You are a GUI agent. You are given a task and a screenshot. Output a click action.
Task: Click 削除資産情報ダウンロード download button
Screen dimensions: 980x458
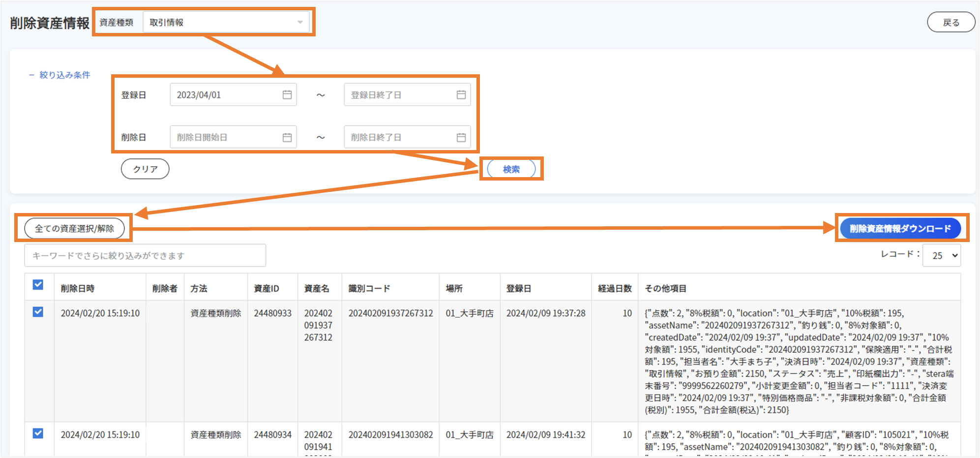(x=900, y=228)
